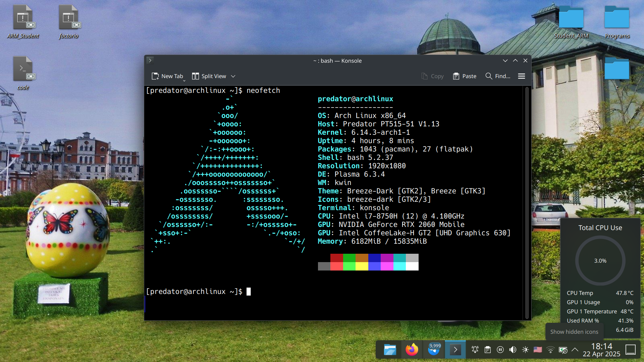Image resolution: width=644 pixels, height=362 pixels.
Task: Click the neofetch command text
Action: click(x=263, y=90)
